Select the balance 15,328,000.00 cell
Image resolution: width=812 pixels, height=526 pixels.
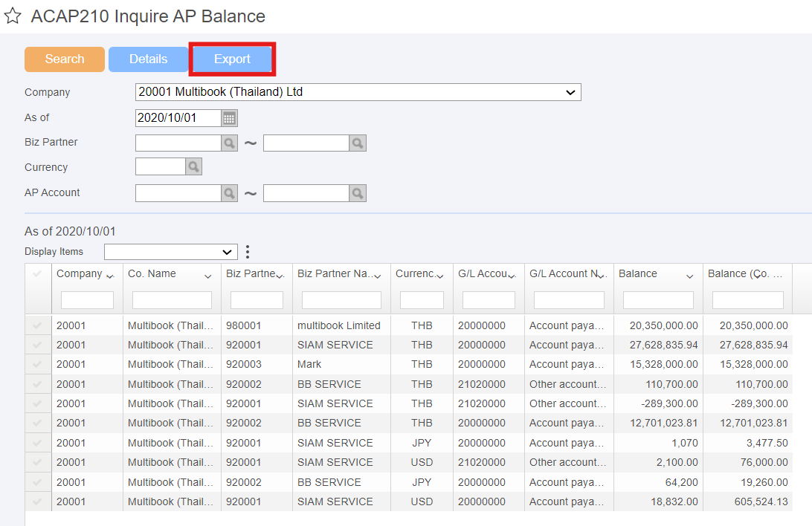tap(658, 364)
